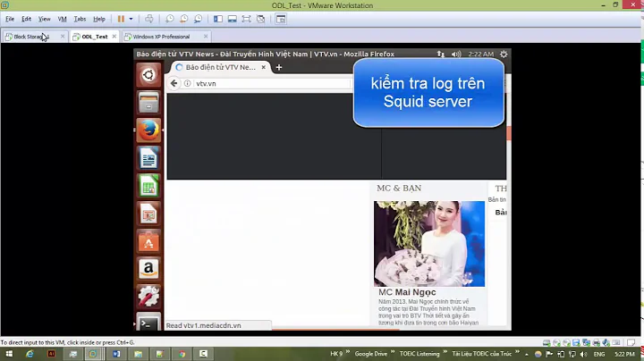Open the VM menu
This screenshot has width=644, height=361.
click(62, 19)
